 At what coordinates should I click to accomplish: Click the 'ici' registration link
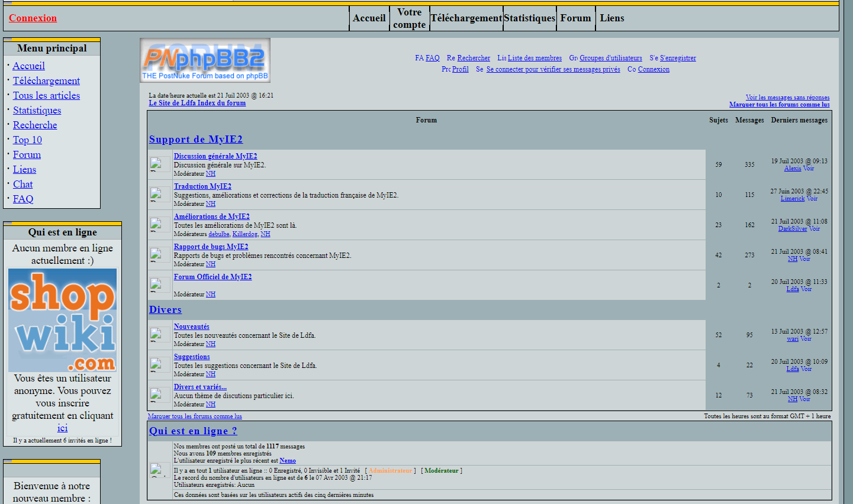(x=62, y=428)
